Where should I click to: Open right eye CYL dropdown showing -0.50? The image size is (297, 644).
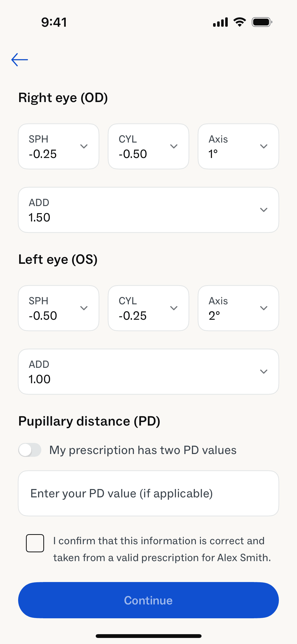148,146
